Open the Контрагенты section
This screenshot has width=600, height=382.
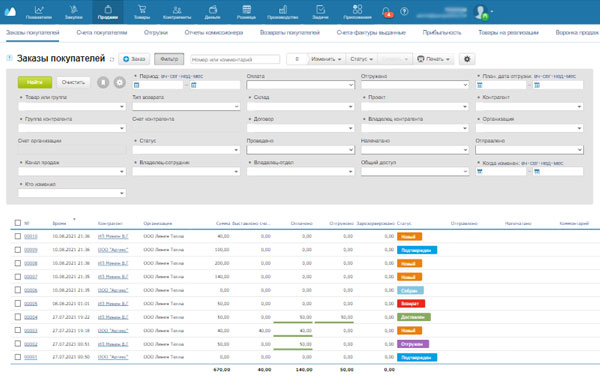point(177,12)
